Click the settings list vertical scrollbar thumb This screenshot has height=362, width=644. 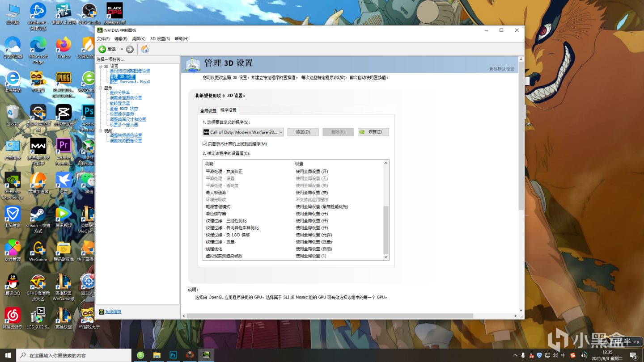pos(386,230)
